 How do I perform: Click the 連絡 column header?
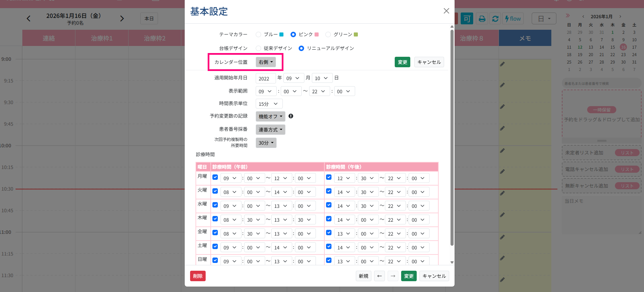click(x=49, y=38)
